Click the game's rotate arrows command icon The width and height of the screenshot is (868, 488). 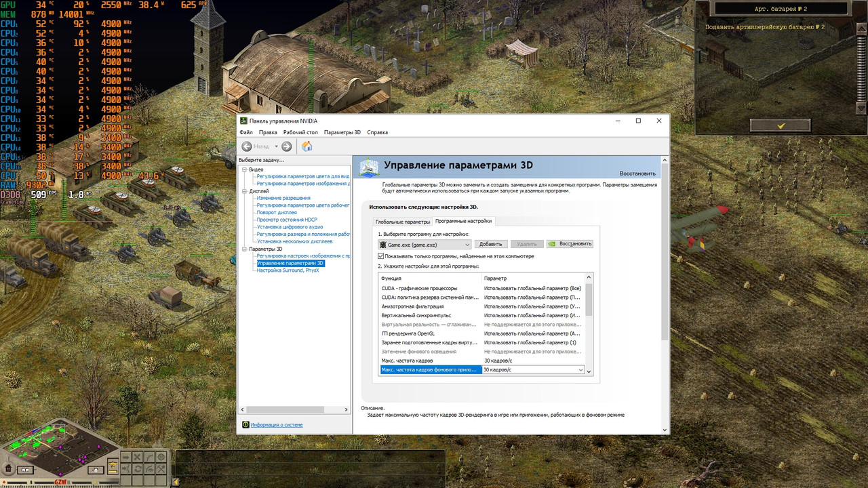coord(138,468)
